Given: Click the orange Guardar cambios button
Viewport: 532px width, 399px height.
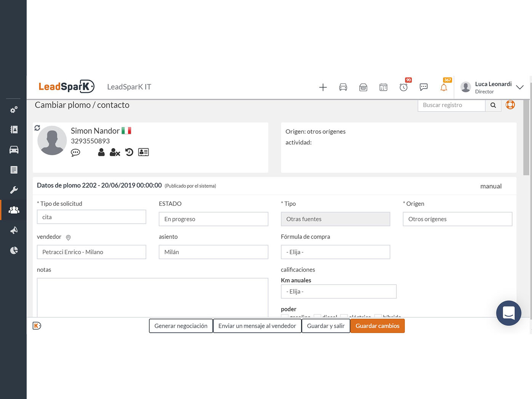Looking at the screenshot, I should pos(377,326).
